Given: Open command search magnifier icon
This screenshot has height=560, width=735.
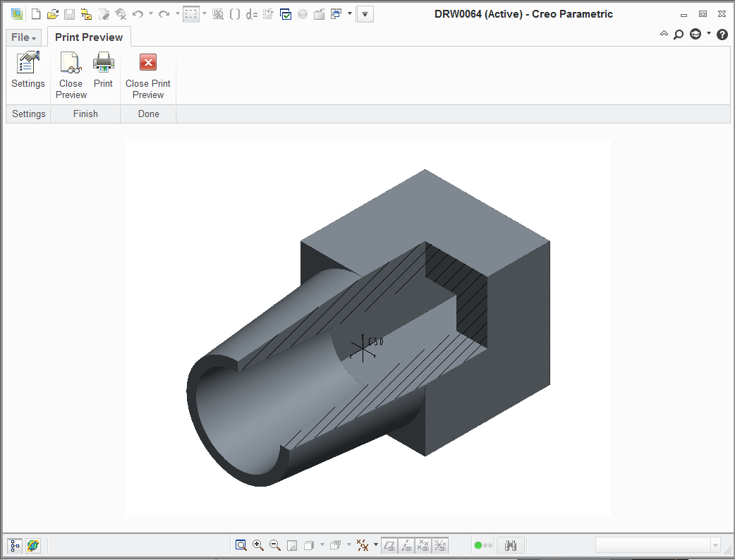Looking at the screenshot, I should (x=679, y=35).
